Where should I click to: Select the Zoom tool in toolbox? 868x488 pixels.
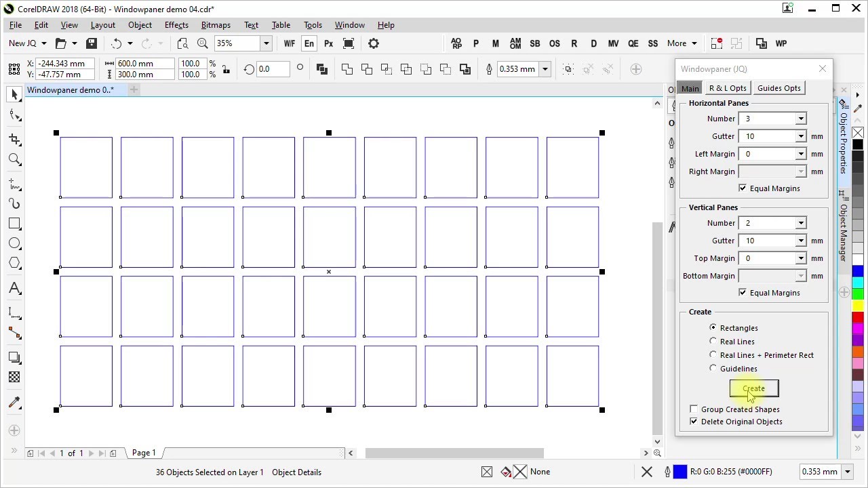click(14, 159)
